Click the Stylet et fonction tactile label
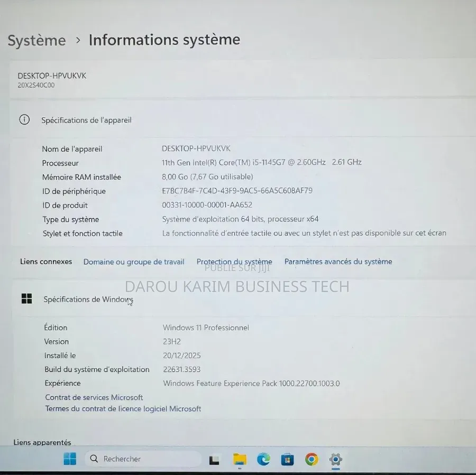Image resolution: width=476 pixels, height=475 pixels. (x=83, y=233)
